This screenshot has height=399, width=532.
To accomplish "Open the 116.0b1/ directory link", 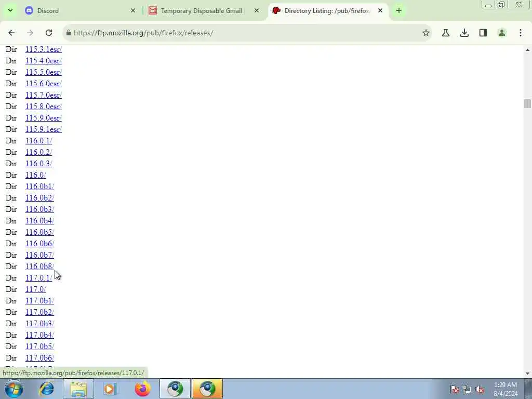I will point(39,187).
